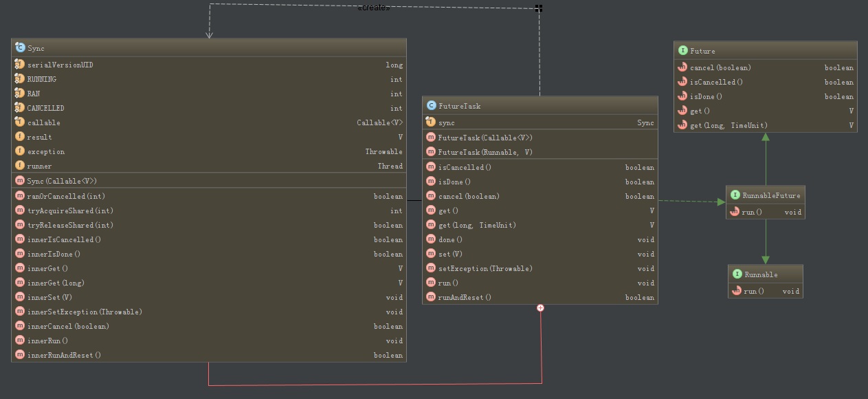
Task: Select the innerIsDone() method in Sync
Action: pos(209,254)
